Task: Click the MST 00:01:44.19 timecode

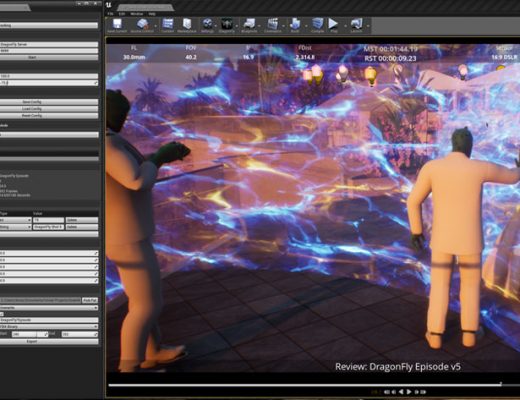Action: [390, 49]
